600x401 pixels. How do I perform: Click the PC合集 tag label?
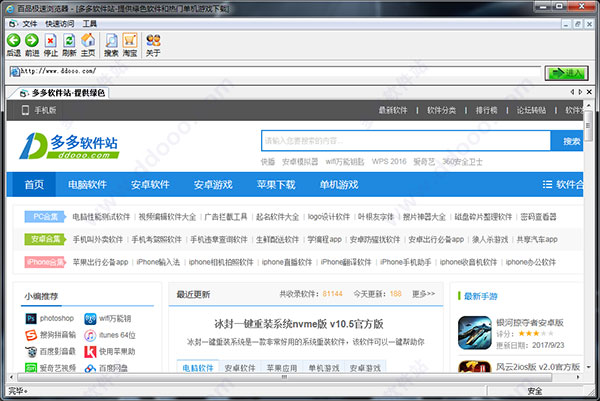[x=45, y=217]
